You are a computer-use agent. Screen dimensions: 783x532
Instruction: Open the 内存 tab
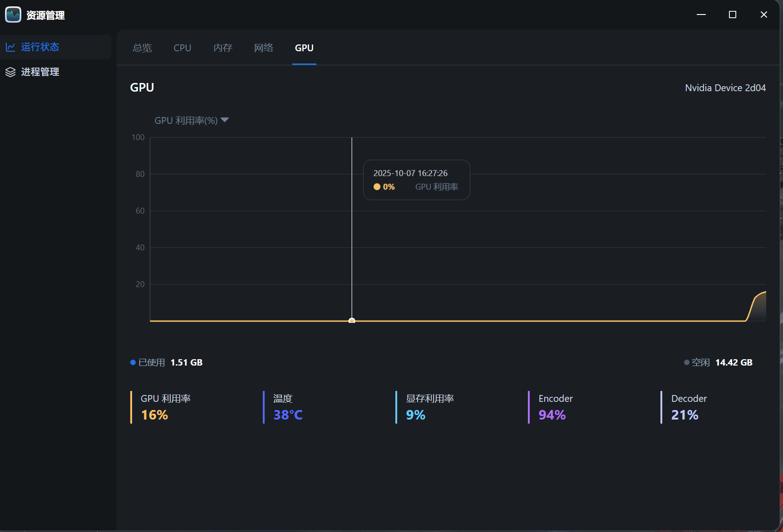click(x=223, y=48)
